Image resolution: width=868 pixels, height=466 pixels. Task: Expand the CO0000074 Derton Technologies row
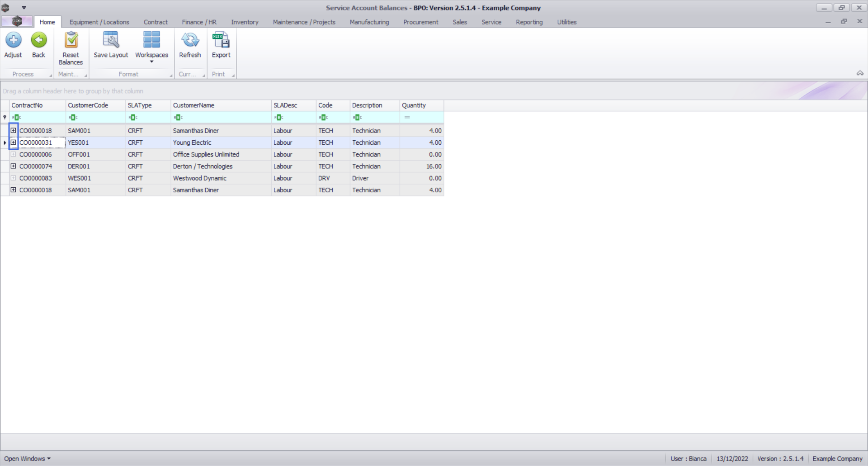[14, 166]
